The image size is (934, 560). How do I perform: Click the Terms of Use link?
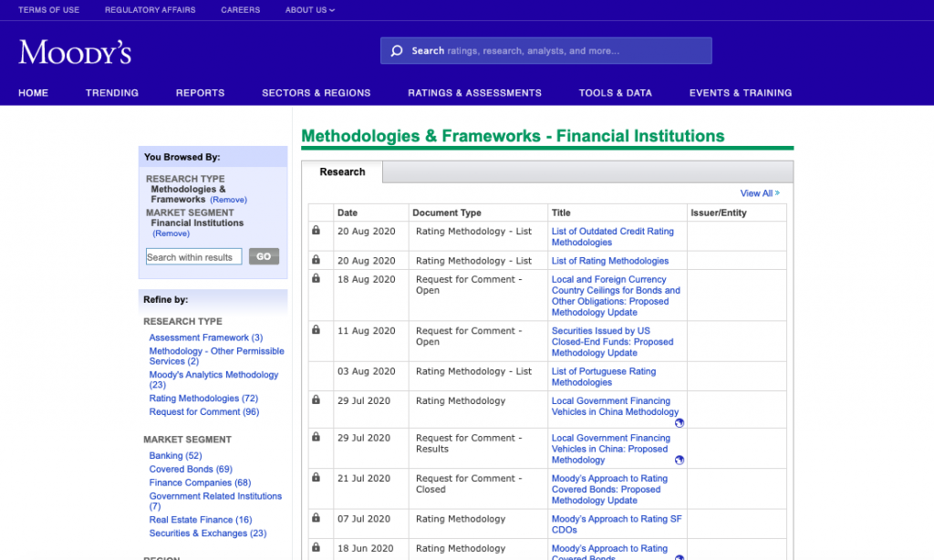point(49,10)
